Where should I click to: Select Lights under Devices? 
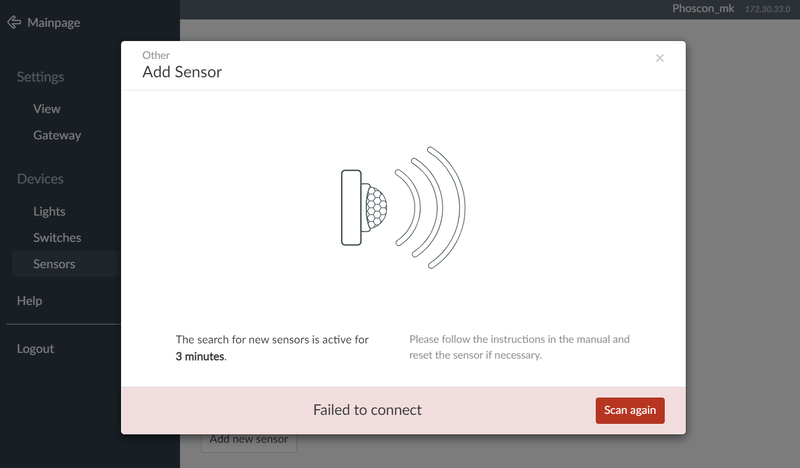49,211
